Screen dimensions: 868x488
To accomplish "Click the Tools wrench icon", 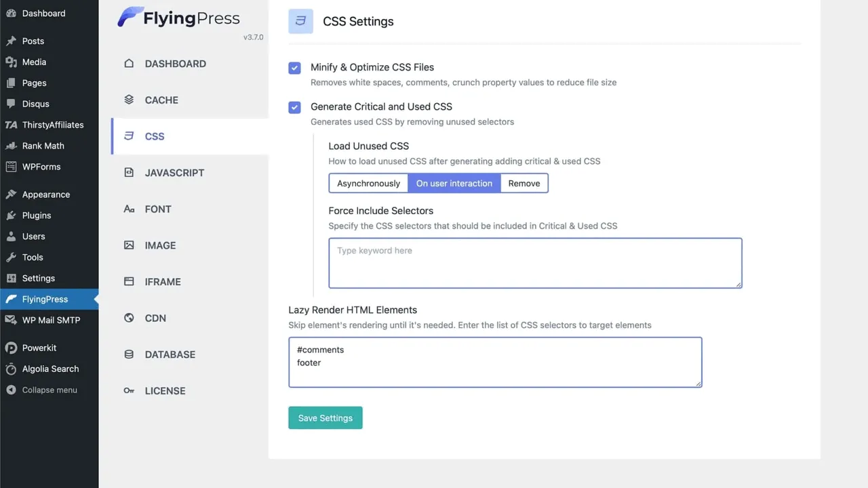I will 11,258.
